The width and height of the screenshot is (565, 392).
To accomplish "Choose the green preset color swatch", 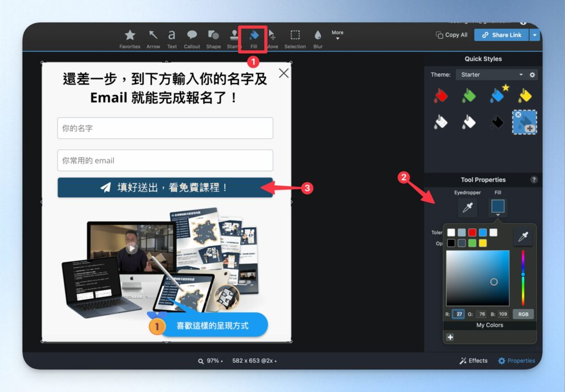I will pos(472,243).
